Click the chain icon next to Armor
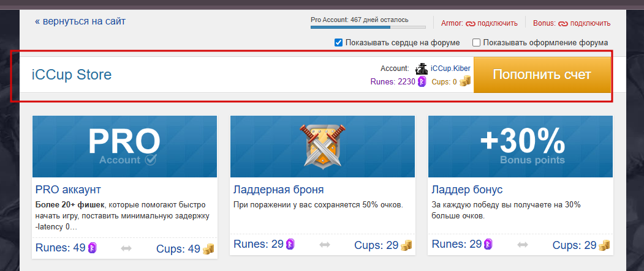The image size is (644, 271). [x=470, y=24]
